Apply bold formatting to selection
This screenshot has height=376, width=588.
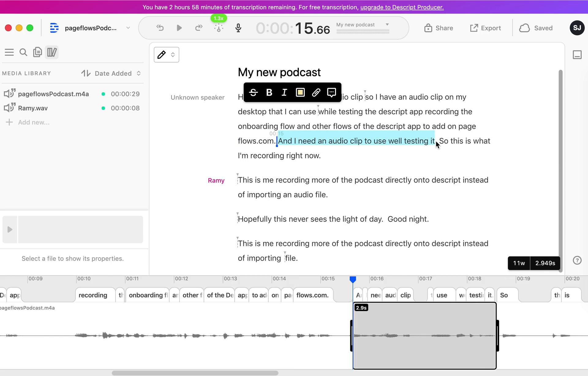click(x=269, y=92)
